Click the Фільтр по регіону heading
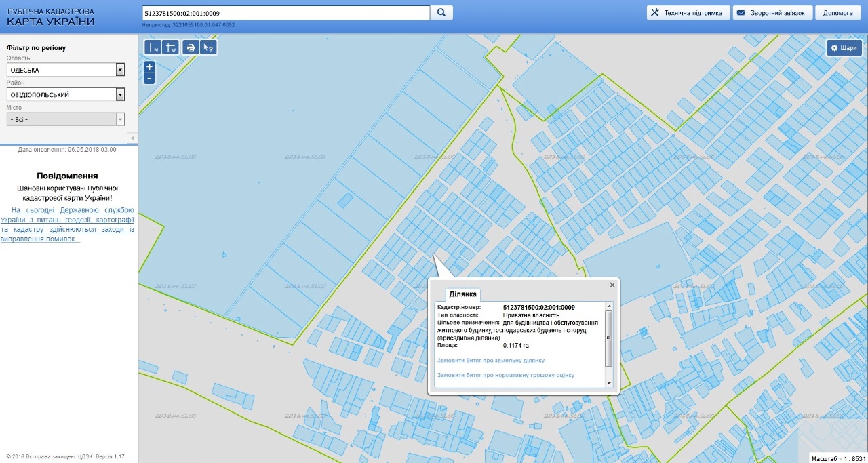 [x=36, y=48]
